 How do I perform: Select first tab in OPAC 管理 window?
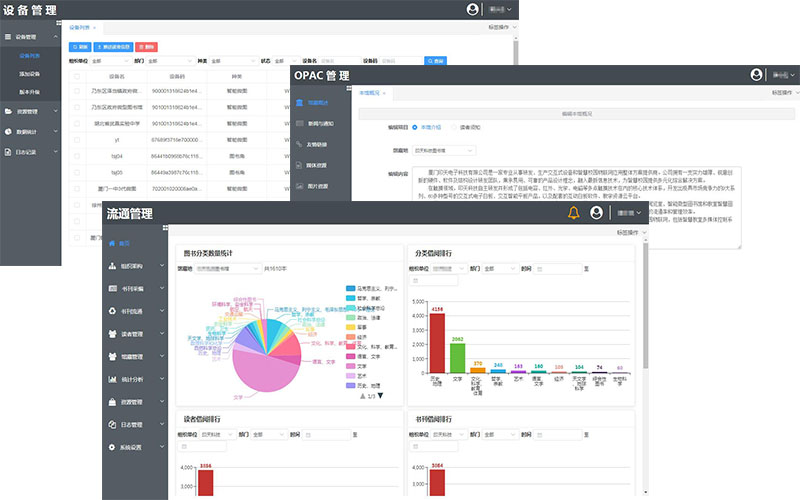[x=372, y=93]
